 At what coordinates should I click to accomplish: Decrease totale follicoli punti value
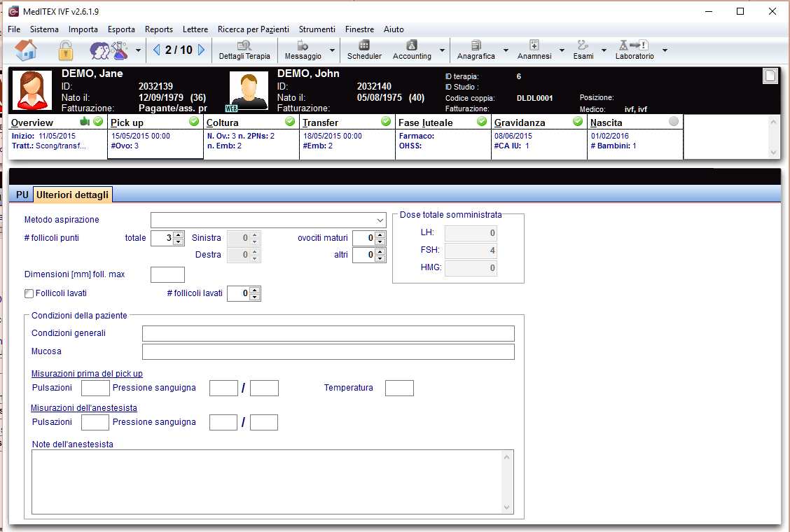pos(179,241)
